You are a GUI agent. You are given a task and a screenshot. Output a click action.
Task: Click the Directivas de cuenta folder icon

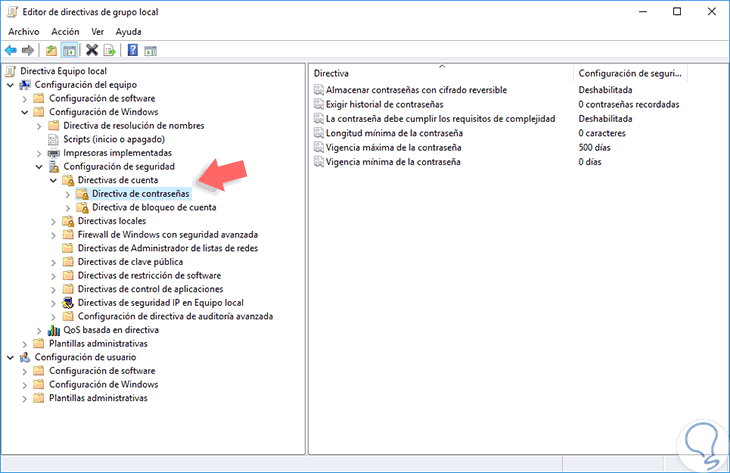click(x=68, y=180)
